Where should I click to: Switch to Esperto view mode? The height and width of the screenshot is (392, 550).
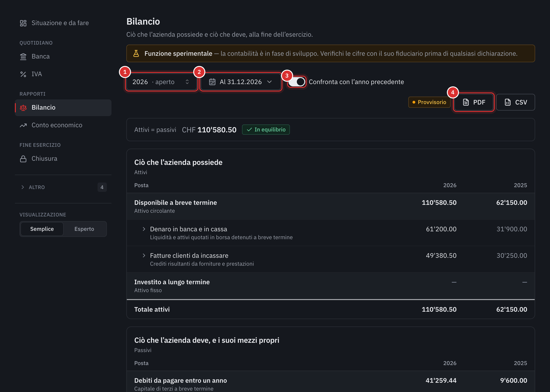(84, 229)
